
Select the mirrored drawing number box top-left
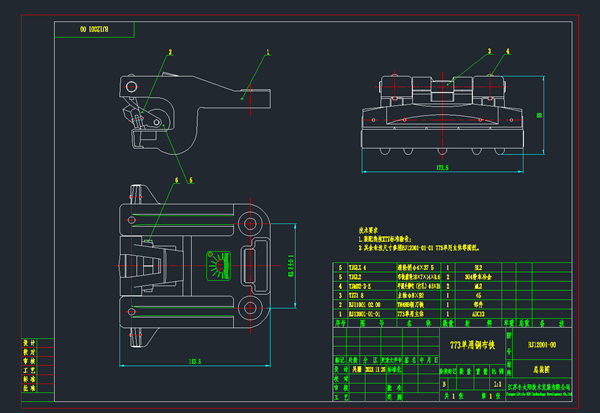[x=94, y=29]
